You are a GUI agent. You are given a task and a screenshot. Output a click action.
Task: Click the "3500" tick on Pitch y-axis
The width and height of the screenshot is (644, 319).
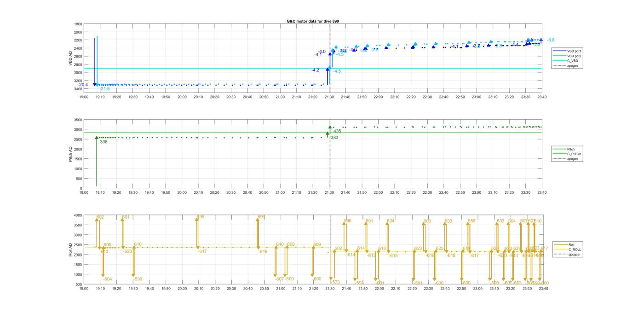pos(78,120)
